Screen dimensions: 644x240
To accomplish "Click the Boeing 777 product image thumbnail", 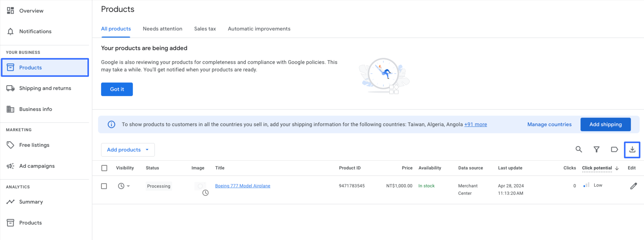I will tap(200, 186).
